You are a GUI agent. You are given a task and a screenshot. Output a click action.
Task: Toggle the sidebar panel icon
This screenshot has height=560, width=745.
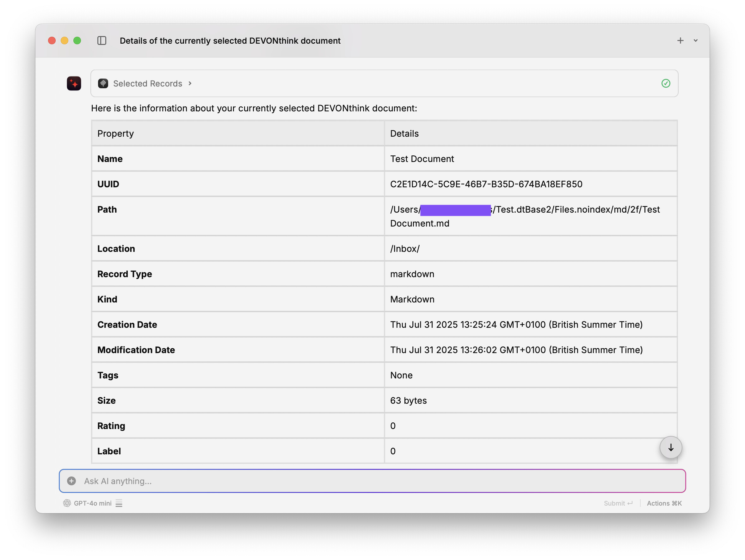click(x=102, y=41)
